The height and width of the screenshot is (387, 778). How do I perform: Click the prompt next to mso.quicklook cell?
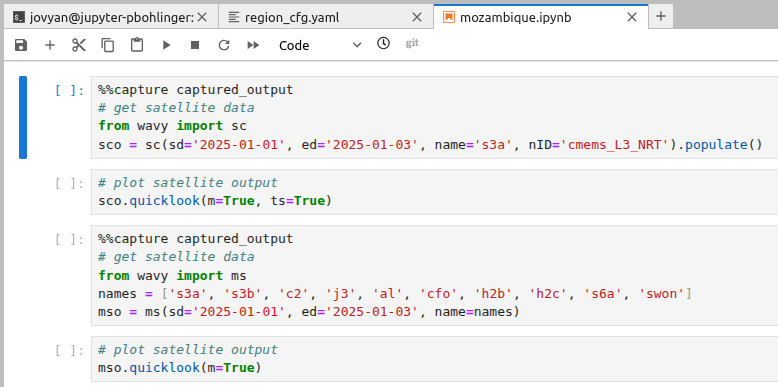[69, 351]
